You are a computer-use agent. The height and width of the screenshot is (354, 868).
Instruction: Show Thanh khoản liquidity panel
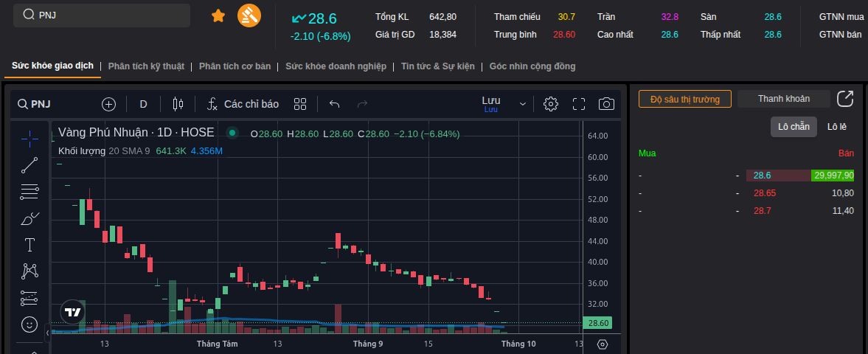point(784,99)
